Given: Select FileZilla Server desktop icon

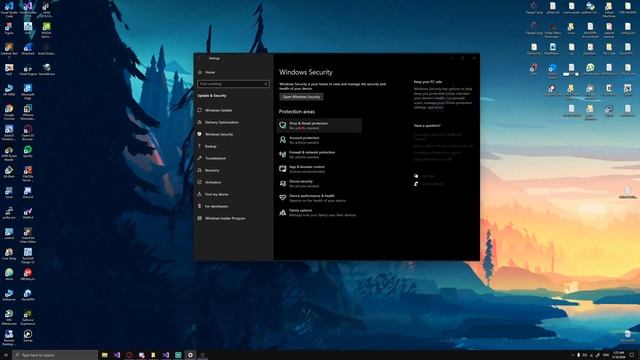Looking at the screenshot, I should click(28, 173).
